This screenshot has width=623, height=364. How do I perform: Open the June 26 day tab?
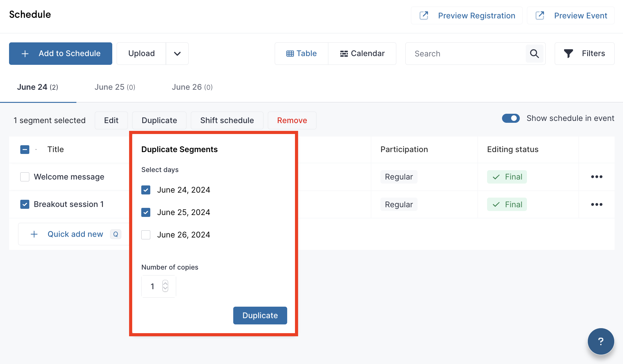[x=192, y=87]
